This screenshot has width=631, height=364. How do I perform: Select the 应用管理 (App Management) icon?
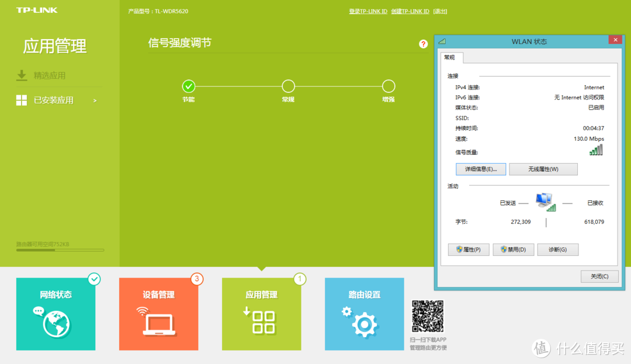261,314
